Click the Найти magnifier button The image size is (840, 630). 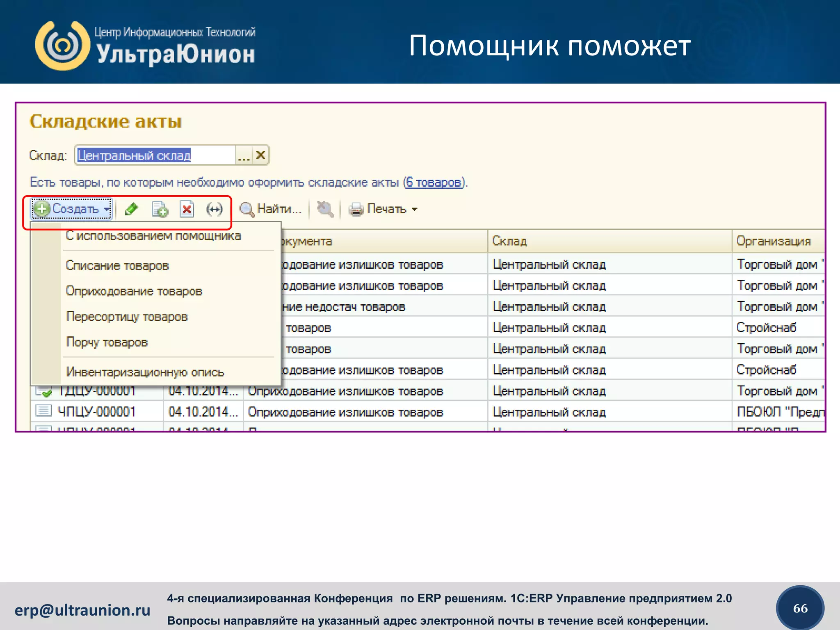(x=270, y=209)
